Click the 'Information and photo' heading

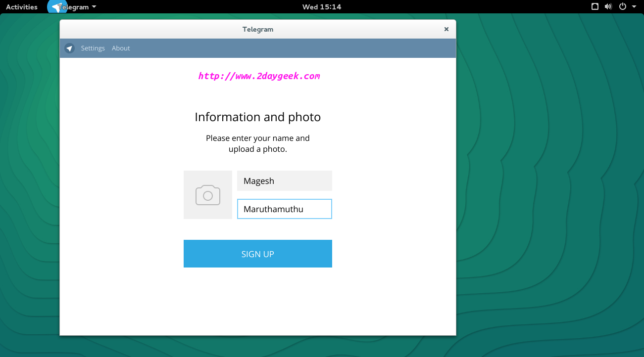coord(258,117)
